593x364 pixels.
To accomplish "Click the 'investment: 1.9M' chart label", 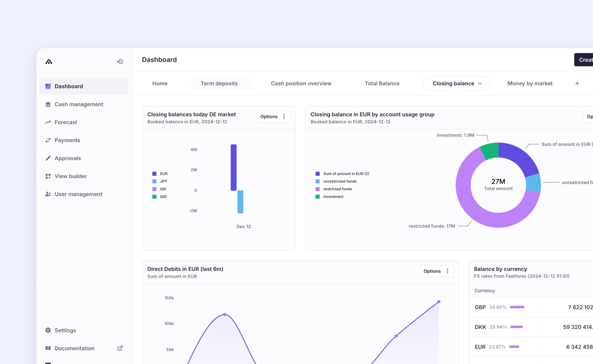I will tap(455, 135).
